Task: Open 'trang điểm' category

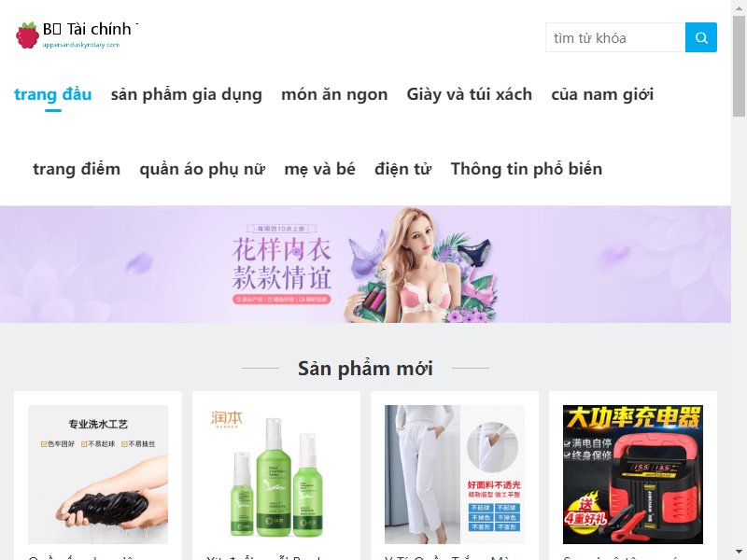Action: 77,169
